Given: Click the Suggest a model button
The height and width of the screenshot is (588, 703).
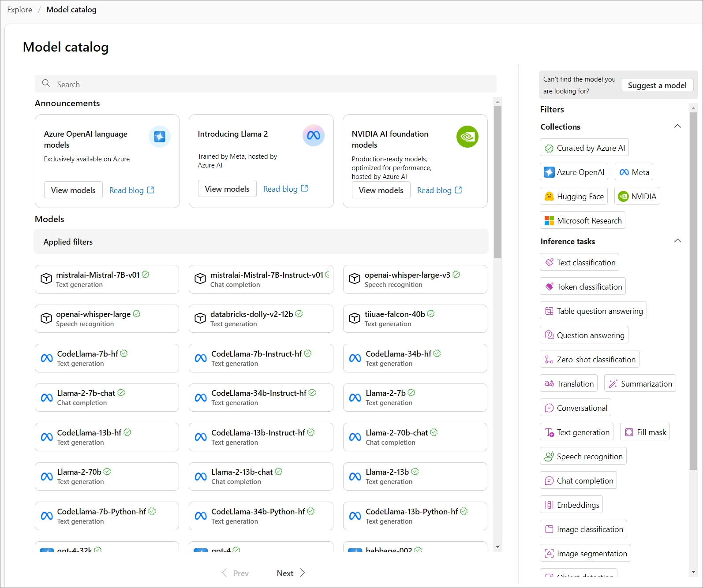Looking at the screenshot, I should pyautogui.click(x=657, y=85).
